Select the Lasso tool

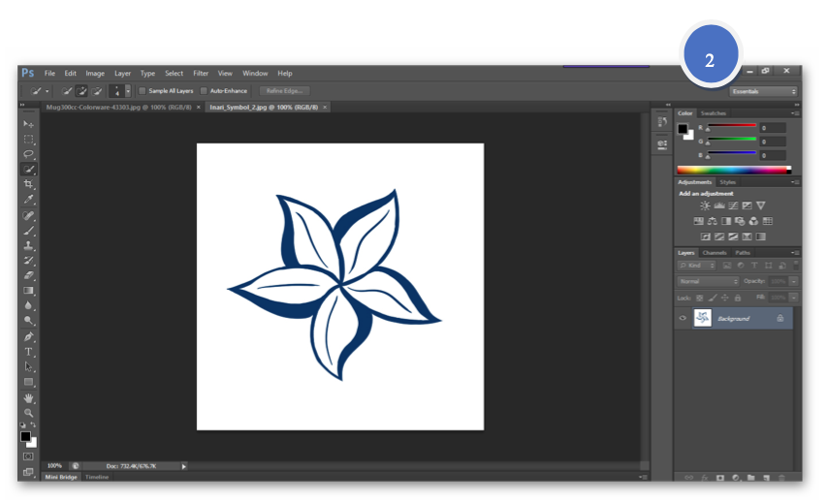pyautogui.click(x=28, y=154)
